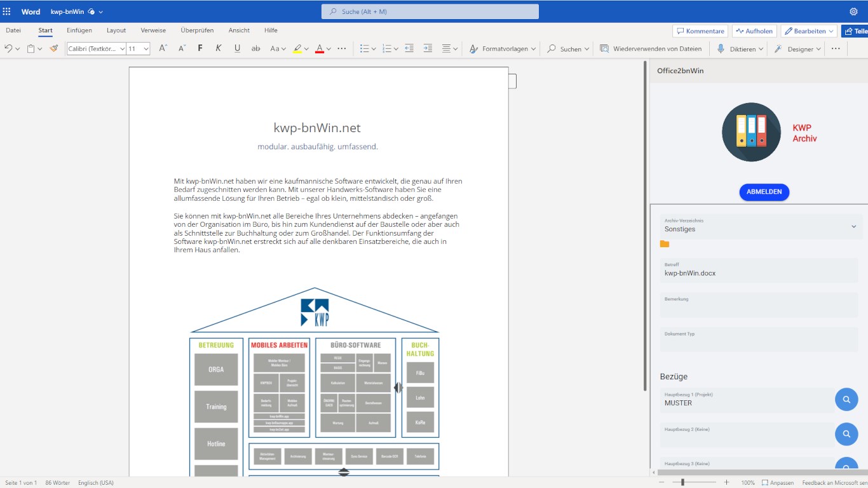Apply the red font color
Screen dimensions: 868x488
click(320, 48)
